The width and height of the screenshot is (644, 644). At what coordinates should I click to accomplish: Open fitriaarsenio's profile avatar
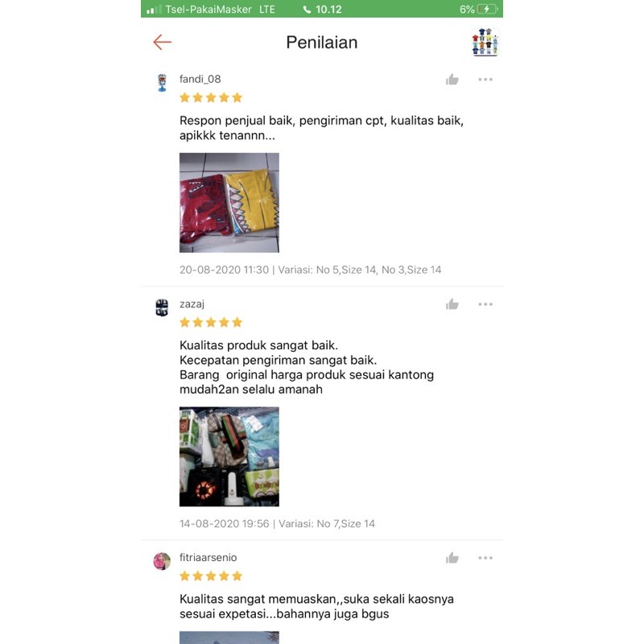click(x=162, y=561)
